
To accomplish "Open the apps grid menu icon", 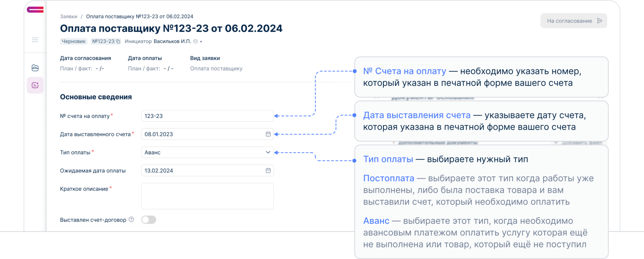I will 35,40.
